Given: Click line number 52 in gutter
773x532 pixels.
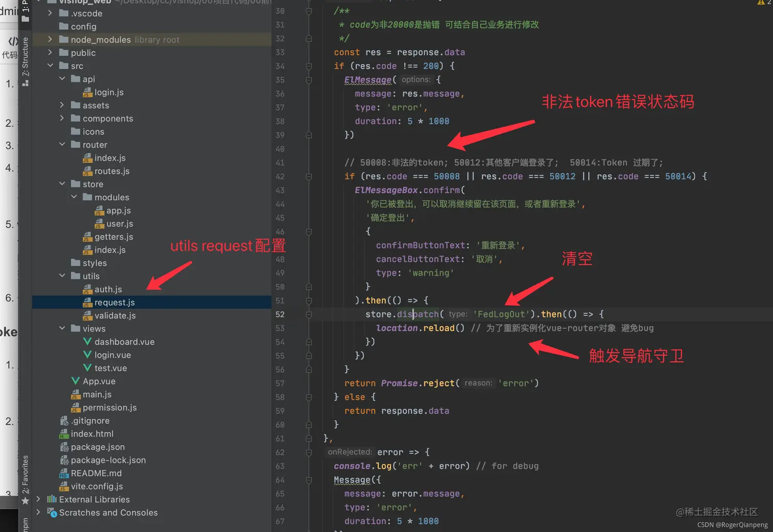Looking at the screenshot, I should click(280, 314).
